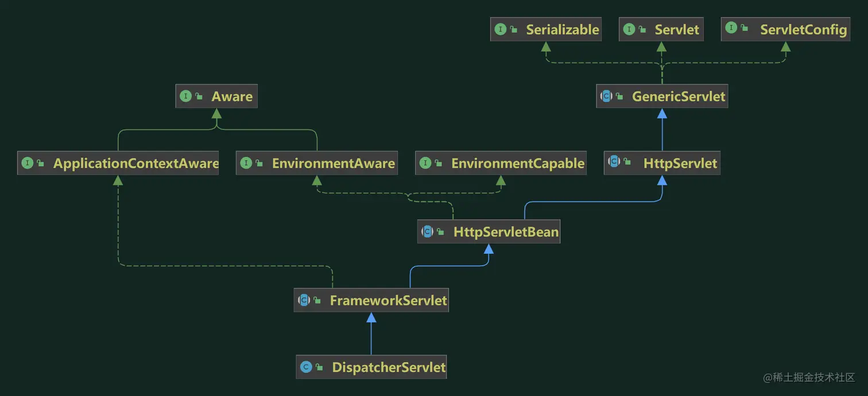868x396 pixels.
Task: Select the Servlet interface node
Action: tap(662, 30)
